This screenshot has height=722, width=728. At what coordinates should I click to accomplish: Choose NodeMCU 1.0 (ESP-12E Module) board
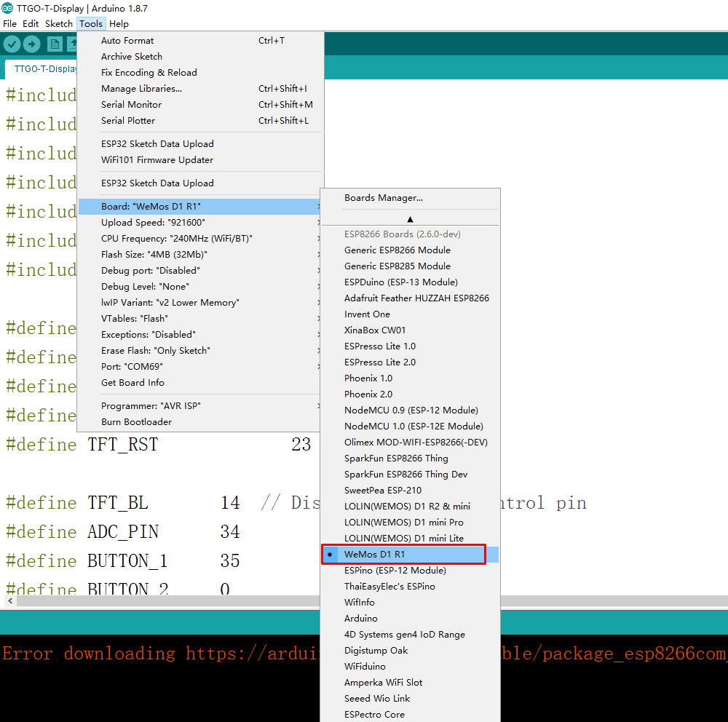[x=414, y=427]
